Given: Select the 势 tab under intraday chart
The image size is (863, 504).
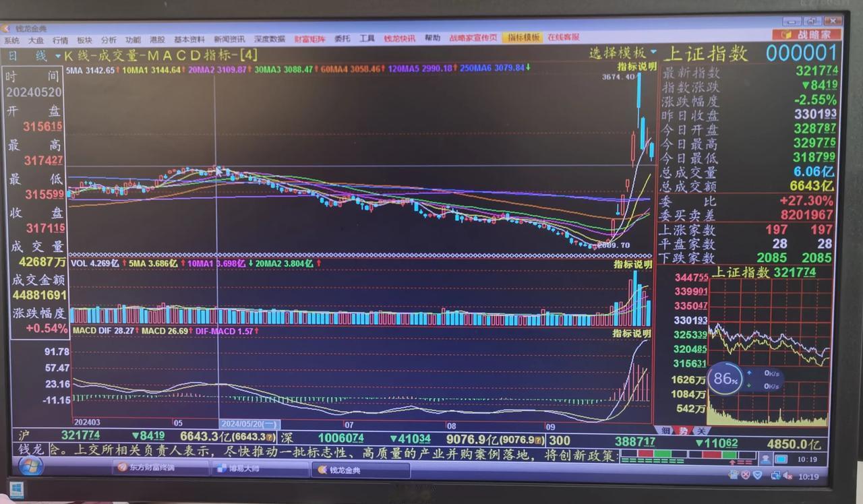Looking at the screenshot, I should (684, 431).
